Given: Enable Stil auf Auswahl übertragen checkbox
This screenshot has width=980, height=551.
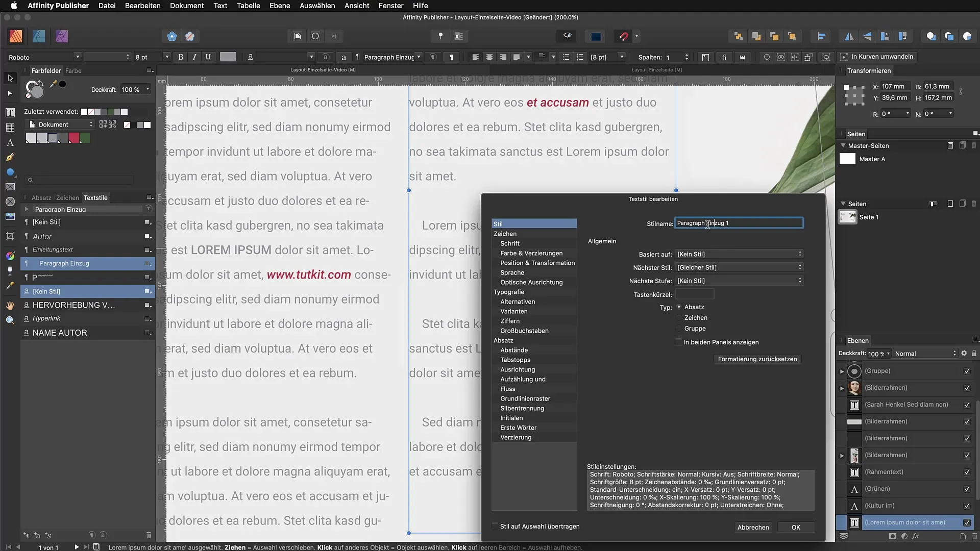Looking at the screenshot, I should pyautogui.click(x=495, y=526).
